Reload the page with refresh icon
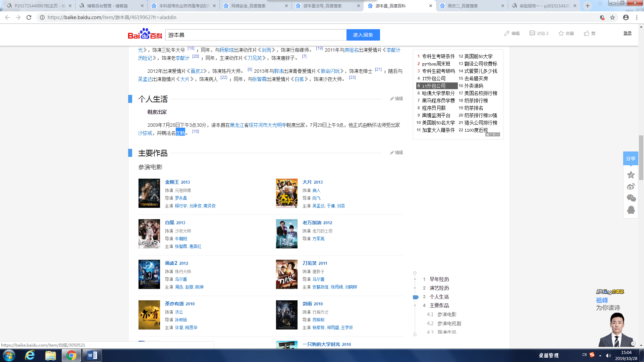The width and height of the screenshot is (644, 362). pyautogui.click(x=29, y=17)
